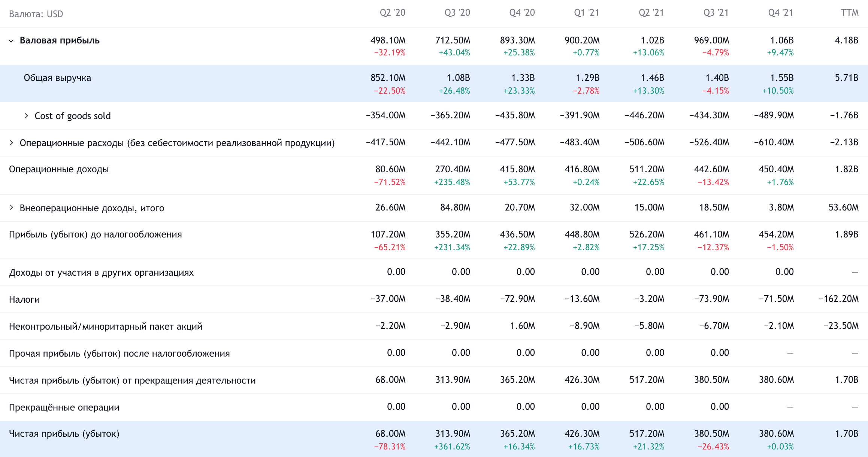
Task: Click total revenue change +10.50%
Action: point(778,91)
